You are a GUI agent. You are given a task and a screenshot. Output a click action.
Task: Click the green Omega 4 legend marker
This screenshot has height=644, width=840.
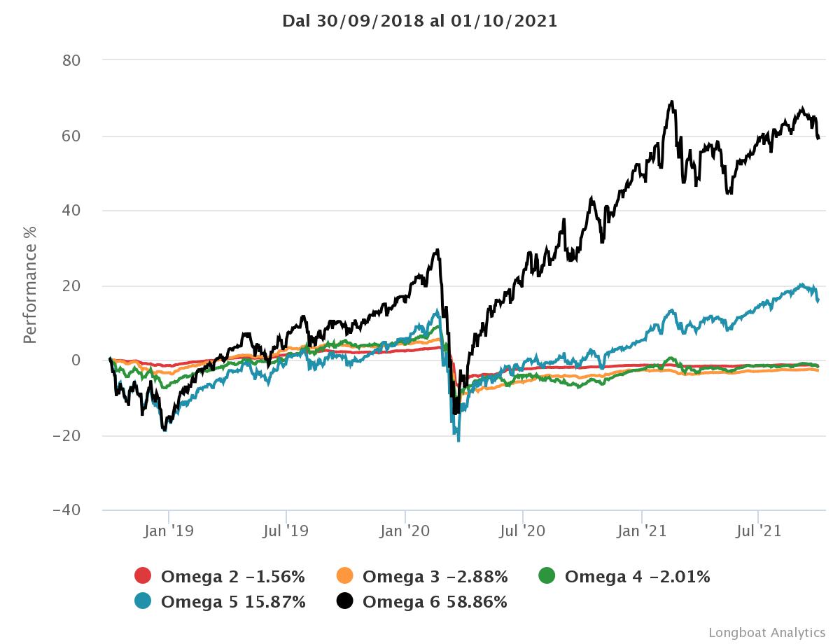click(547, 576)
